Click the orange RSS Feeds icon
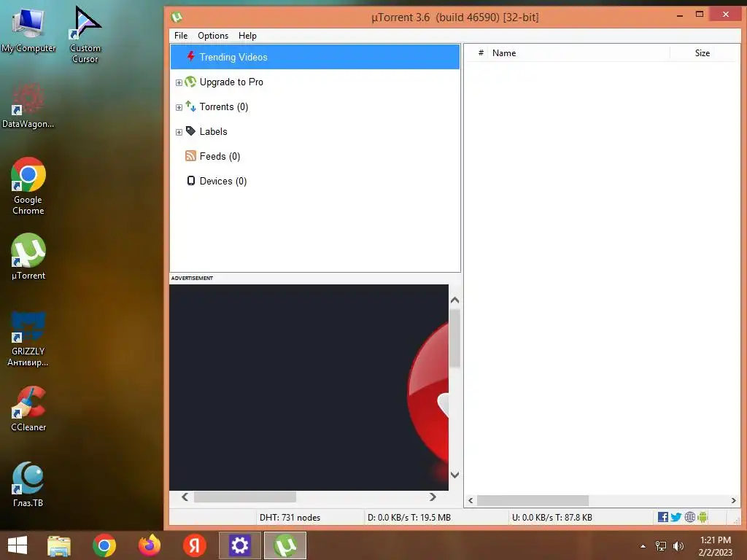The image size is (747, 560). pyautogui.click(x=190, y=156)
